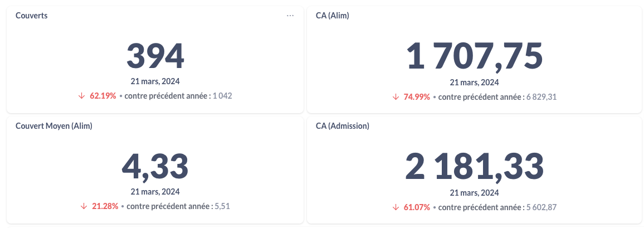644x228 pixels.
Task: Click the date under the 2 181,33 value
Action: point(474,193)
